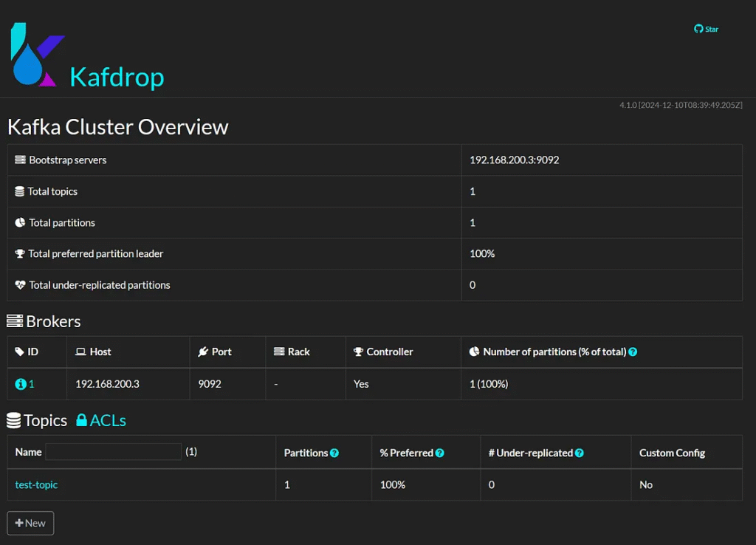This screenshot has width=756, height=545.
Task: Click help icon next to Partitions column header
Action: point(334,453)
